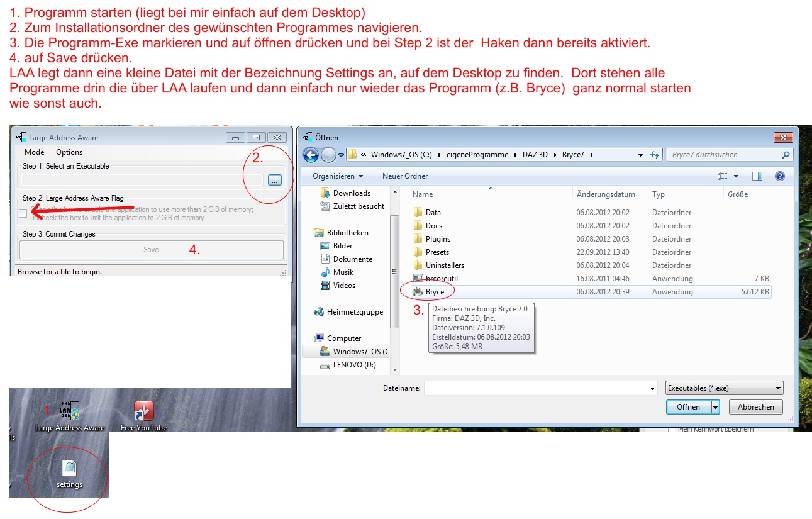Open the Options menu in Large Address Aware
The image size is (812, 519).
click(x=69, y=152)
